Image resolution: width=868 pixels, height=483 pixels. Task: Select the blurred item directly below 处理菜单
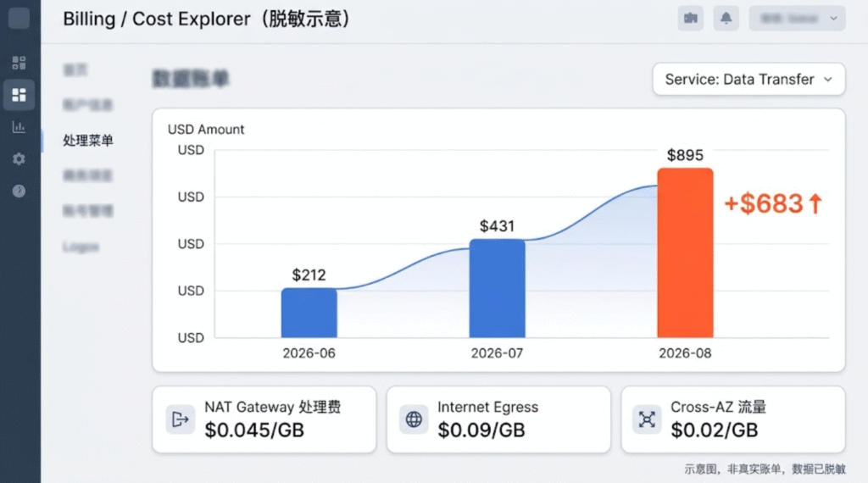coord(88,175)
